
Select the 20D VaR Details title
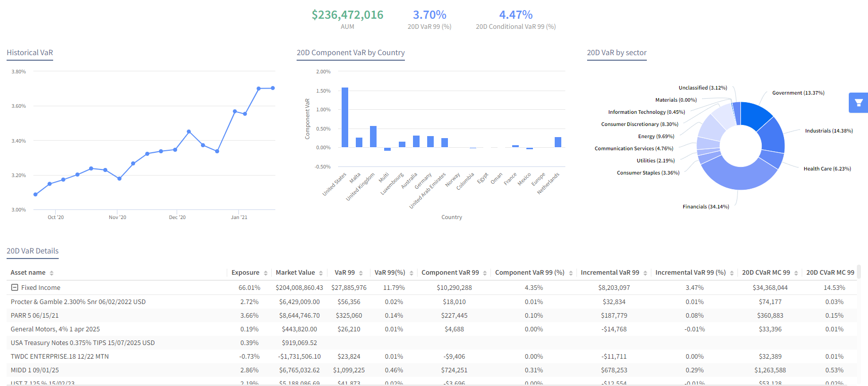32,251
